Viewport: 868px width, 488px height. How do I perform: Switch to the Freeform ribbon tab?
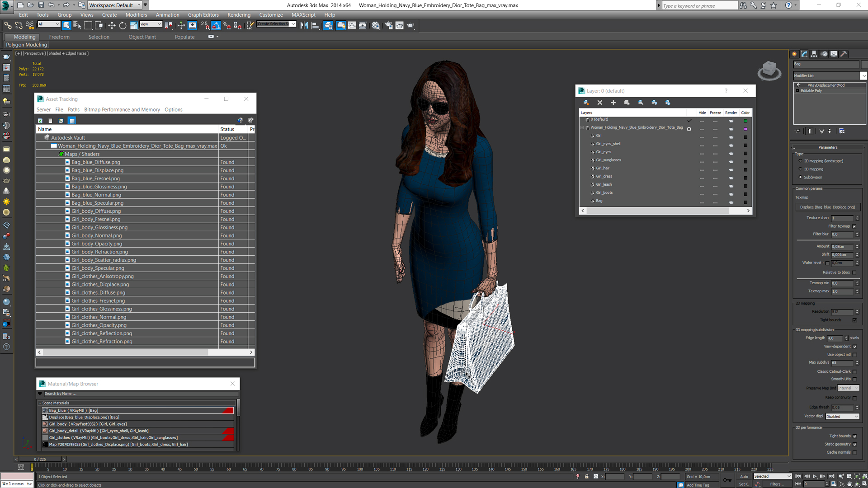click(59, 37)
